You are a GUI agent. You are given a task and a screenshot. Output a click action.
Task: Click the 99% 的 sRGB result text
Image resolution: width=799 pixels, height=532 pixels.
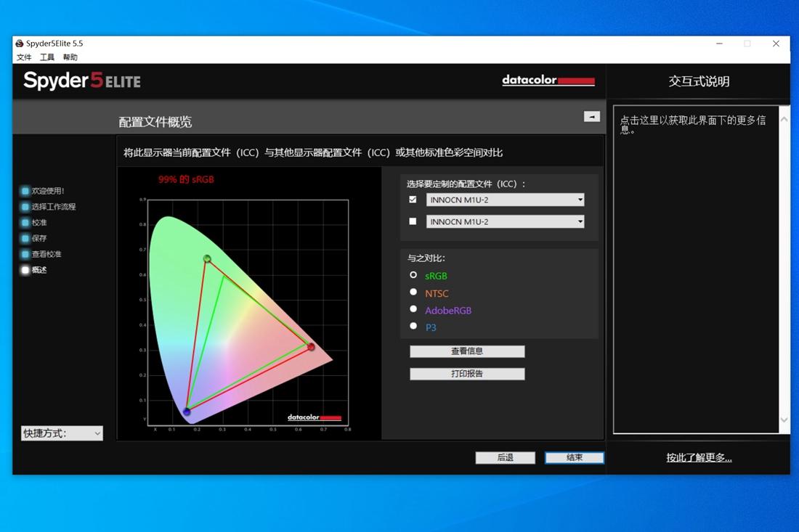pyautogui.click(x=186, y=179)
